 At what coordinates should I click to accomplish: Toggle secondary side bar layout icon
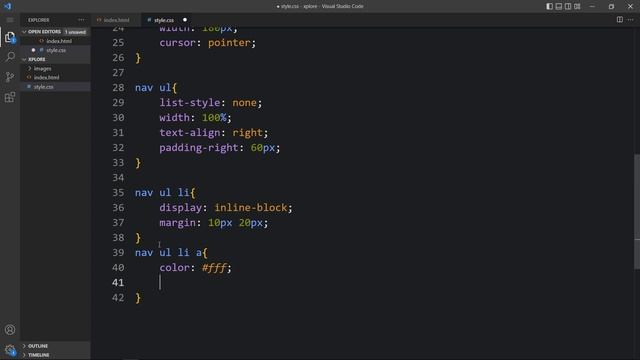pyautogui.click(x=568, y=6)
